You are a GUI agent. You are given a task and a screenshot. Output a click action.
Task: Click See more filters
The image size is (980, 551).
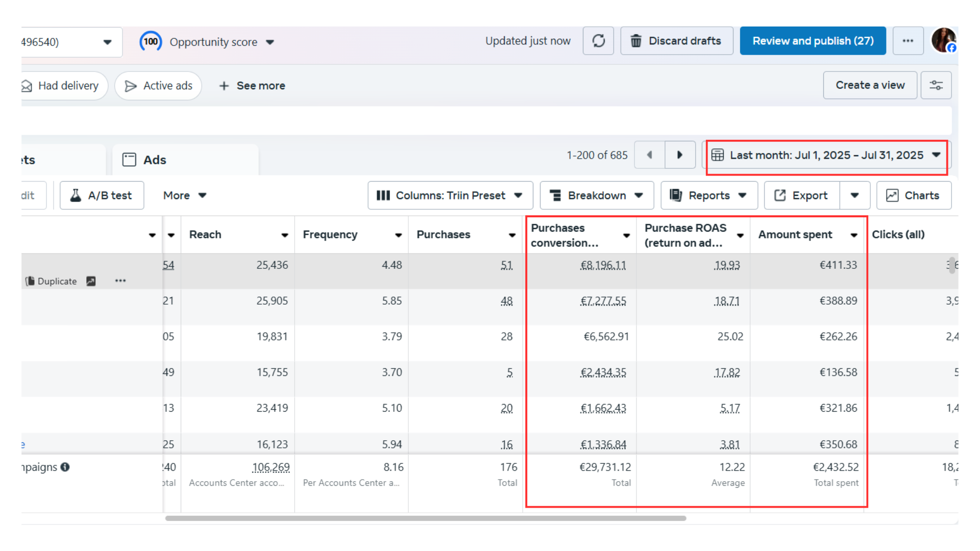[252, 86]
